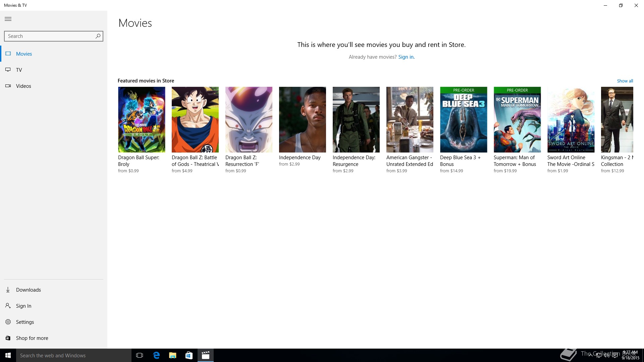Switch to the Videos section
The height and width of the screenshot is (362, 644).
pyautogui.click(x=54, y=86)
